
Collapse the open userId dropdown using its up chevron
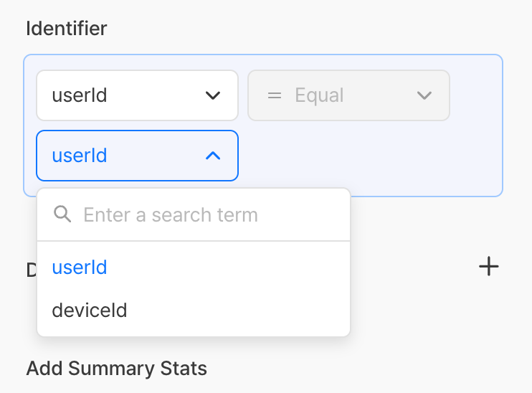[213, 156]
